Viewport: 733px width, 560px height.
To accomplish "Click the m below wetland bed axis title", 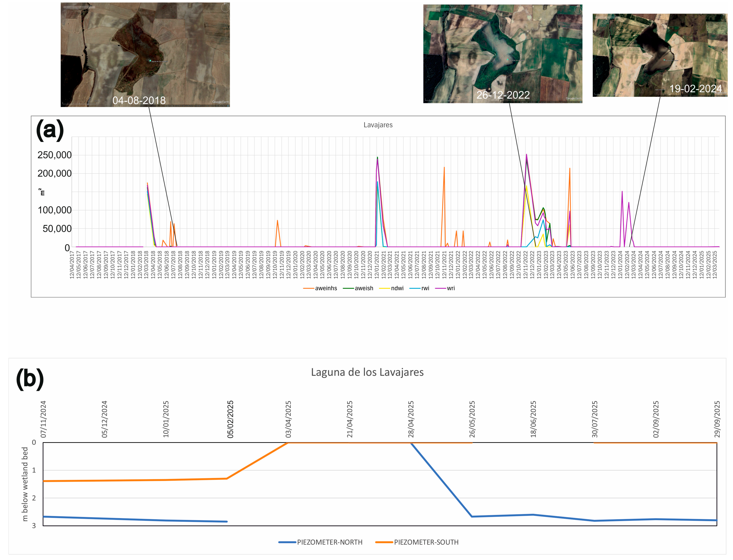I will [25, 484].
